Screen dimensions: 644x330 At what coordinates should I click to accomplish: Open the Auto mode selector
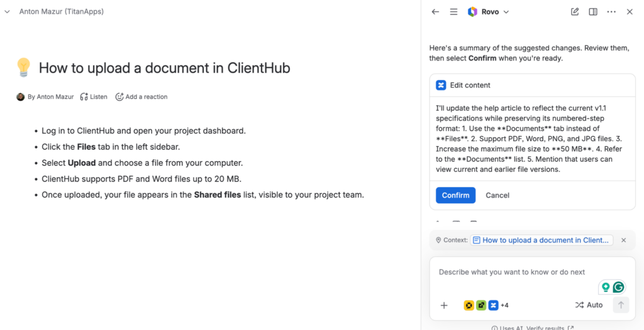click(589, 305)
